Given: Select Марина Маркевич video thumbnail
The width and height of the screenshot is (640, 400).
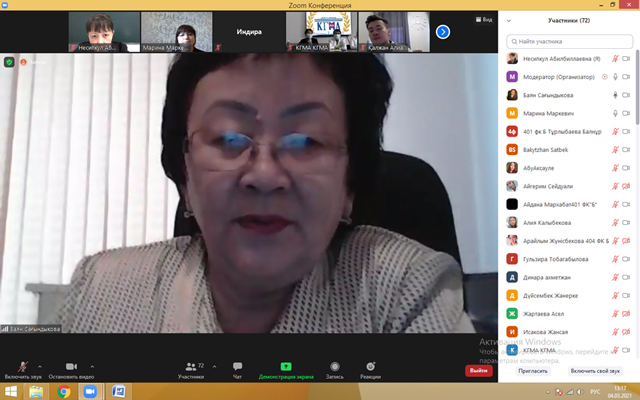Looking at the screenshot, I should [x=176, y=32].
